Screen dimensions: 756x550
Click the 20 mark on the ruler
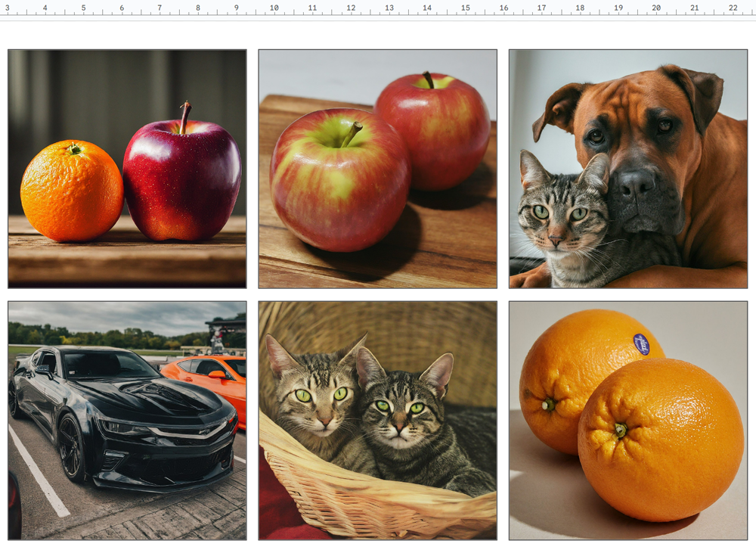pos(656,8)
